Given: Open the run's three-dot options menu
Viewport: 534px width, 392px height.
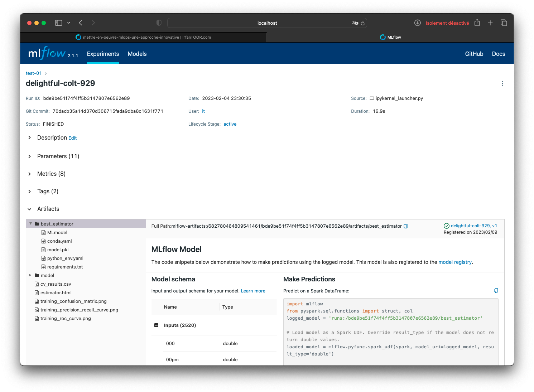Looking at the screenshot, I should 502,83.
